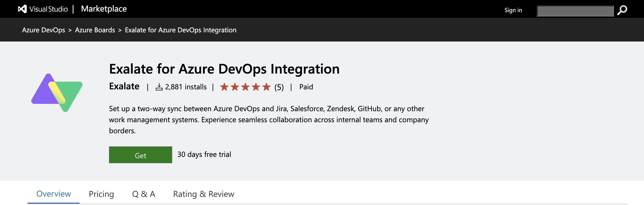Screen dimensions: 644x205
Task: Click the installs download icon
Action: (159, 87)
